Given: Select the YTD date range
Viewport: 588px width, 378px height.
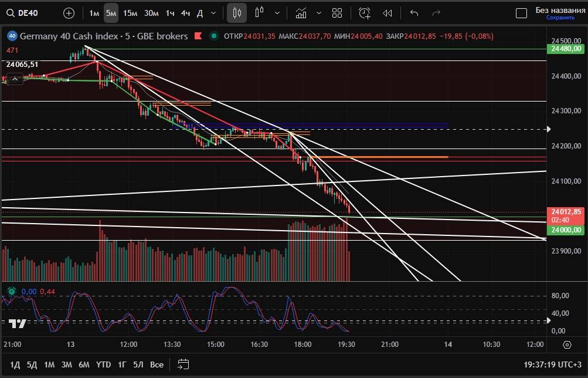Looking at the screenshot, I should [104, 365].
